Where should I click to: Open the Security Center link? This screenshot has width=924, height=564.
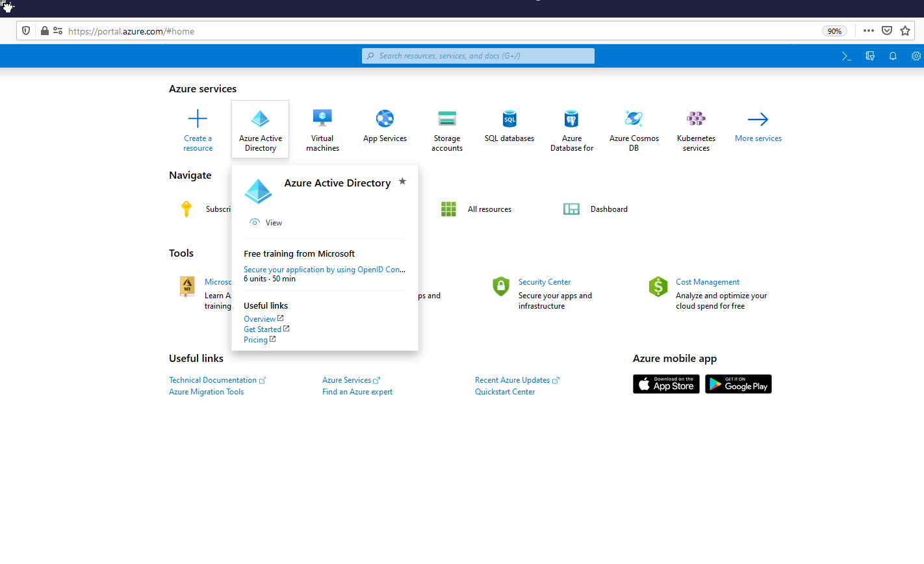coord(545,281)
